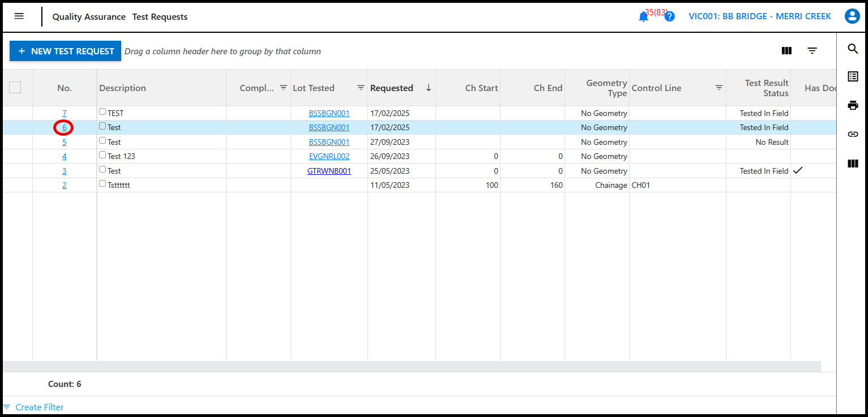Open lot link GTRWNB001
This screenshot has width=868, height=417.
329,171
